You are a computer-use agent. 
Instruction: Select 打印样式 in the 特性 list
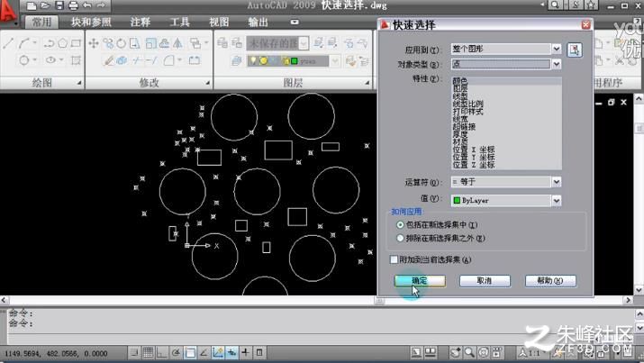click(467, 112)
